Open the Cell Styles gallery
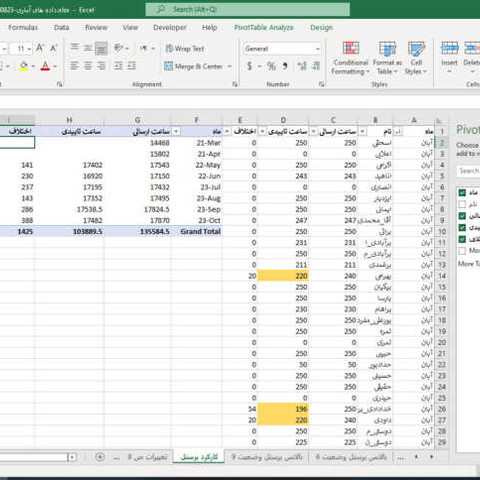This screenshot has width=480, height=480. click(416, 58)
